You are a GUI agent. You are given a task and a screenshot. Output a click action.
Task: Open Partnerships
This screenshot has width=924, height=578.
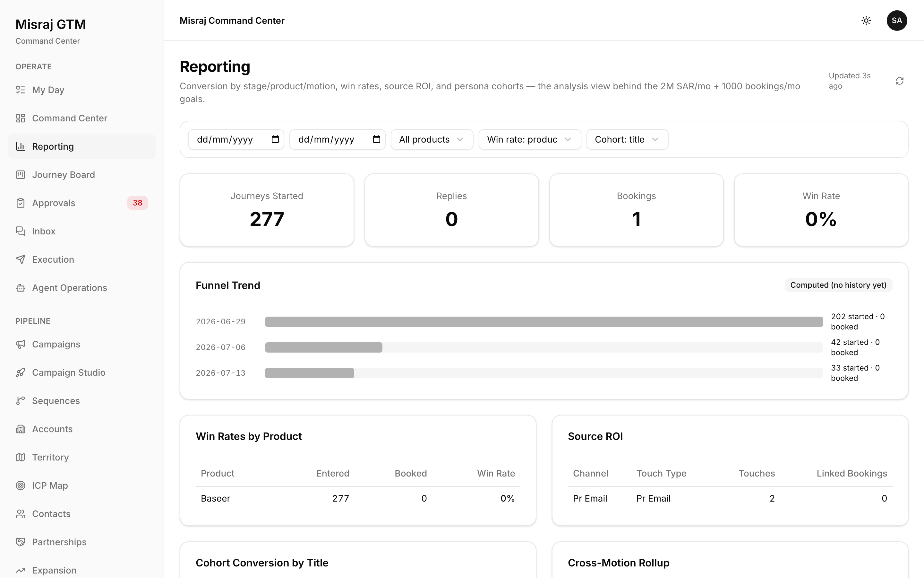pyautogui.click(x=82, y=542)
